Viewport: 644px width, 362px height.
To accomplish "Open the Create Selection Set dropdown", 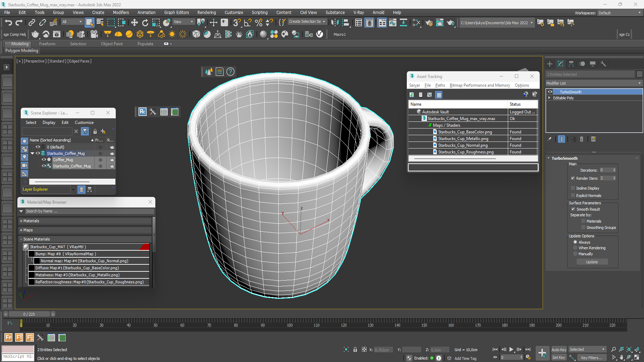I will pyautogui.click(x=307, y=21).
